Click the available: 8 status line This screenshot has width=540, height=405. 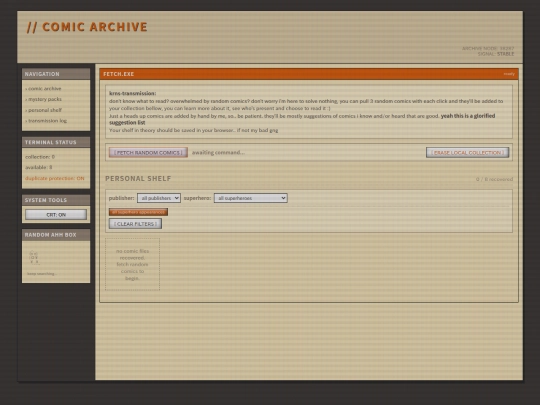point(39,167)
